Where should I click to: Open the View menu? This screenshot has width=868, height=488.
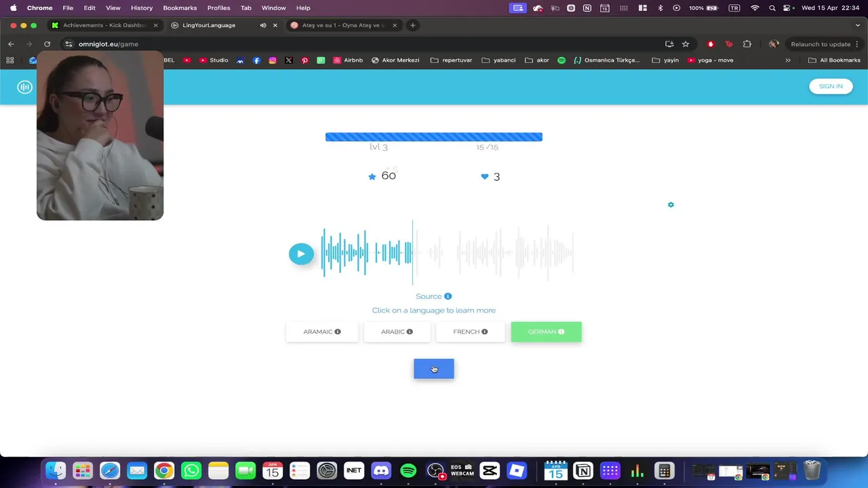(113, 8)
